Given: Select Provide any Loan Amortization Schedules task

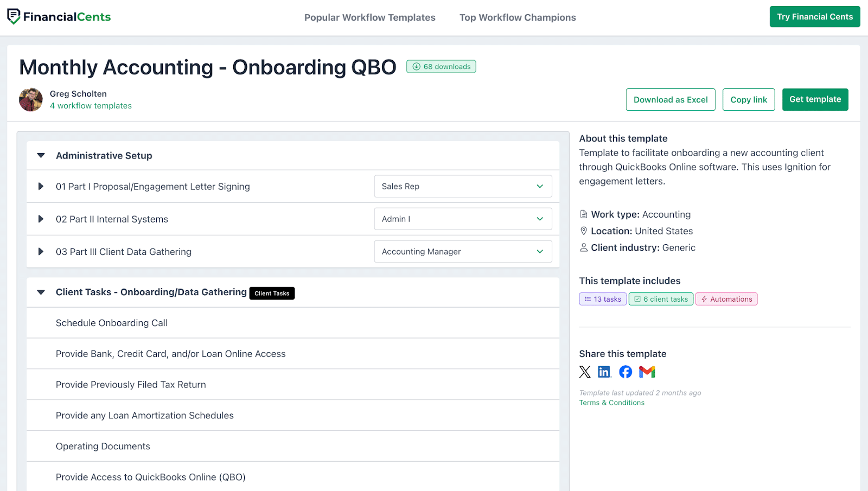Looking at the screenshot, I should tap(293, 416).
